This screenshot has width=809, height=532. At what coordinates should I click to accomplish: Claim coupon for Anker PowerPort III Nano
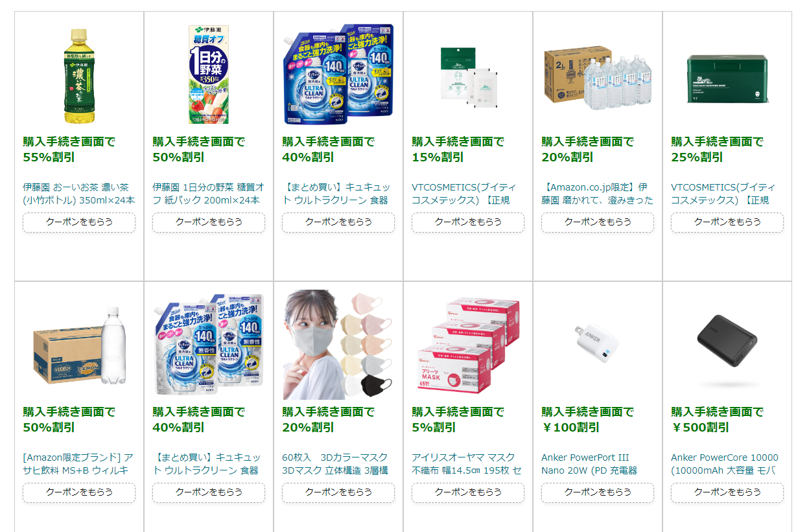(x=598, y=492)
